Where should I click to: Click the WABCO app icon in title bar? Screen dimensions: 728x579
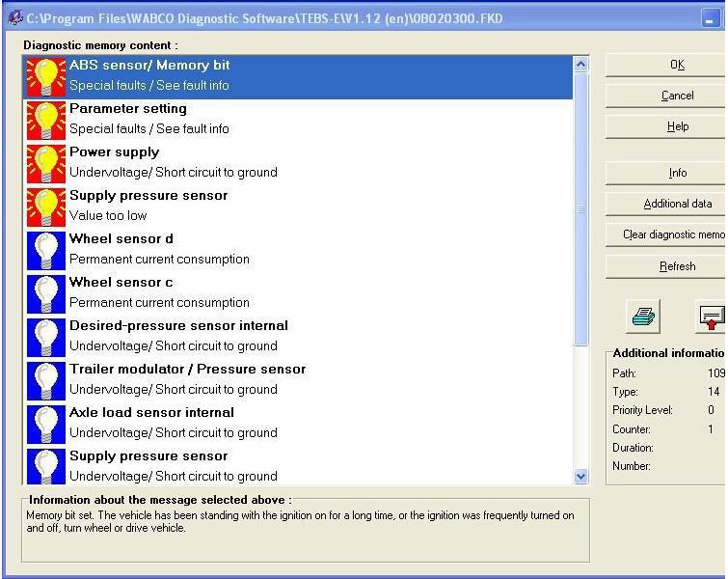pos(15,18)
